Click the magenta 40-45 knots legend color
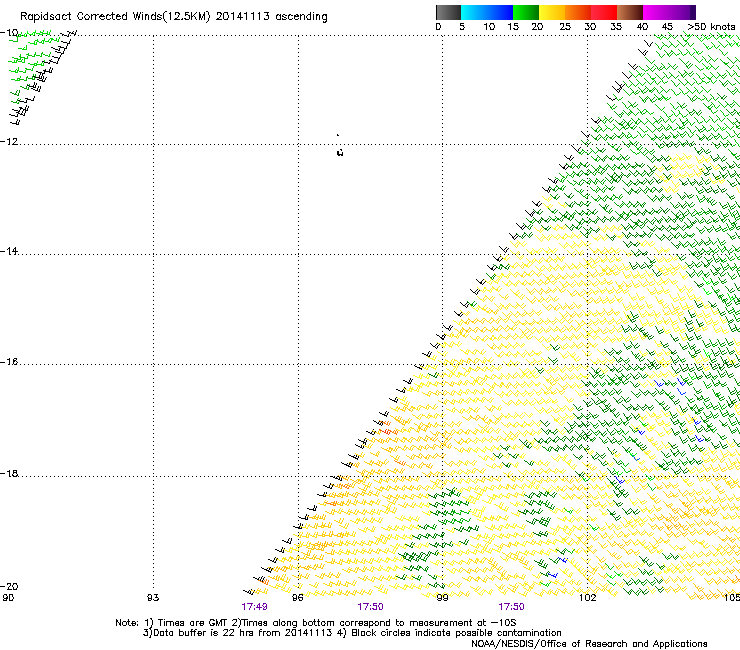Viewport: 740px width, 650px height. pos(656,12)
